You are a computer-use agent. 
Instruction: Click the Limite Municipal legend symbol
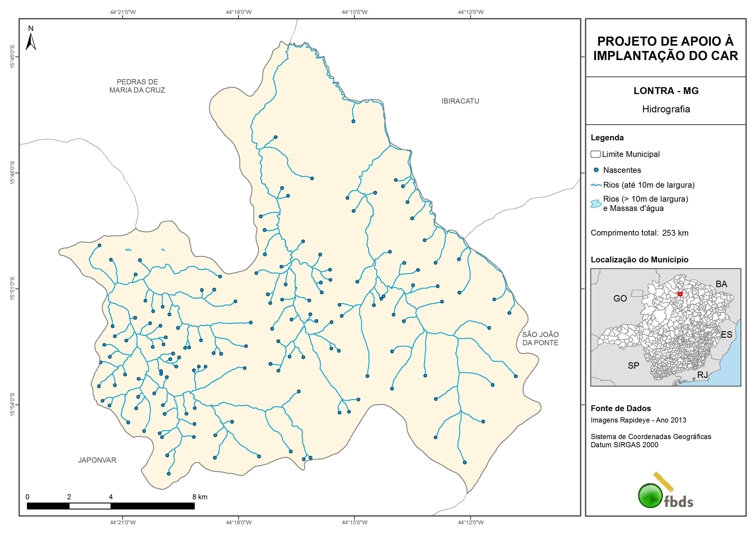coord(595,154)
